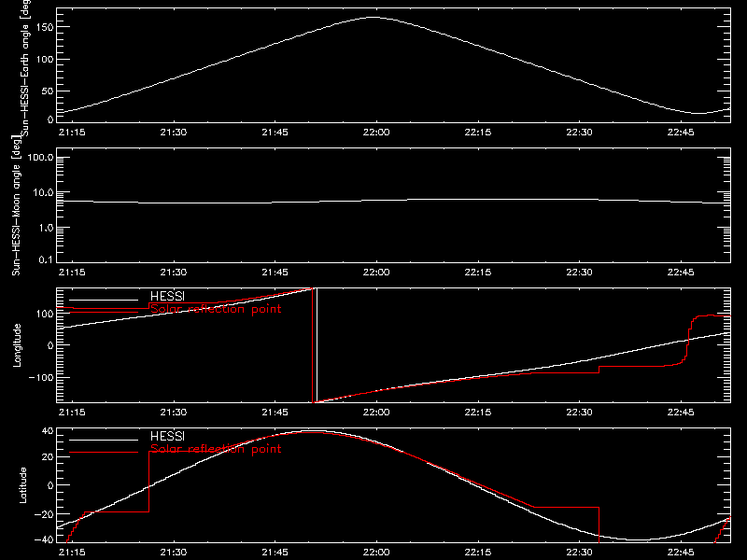Click the -100 tick label on the Longitude plot
Image resolution: width=747 pixels, height=560 pixels.
coord(41,377)
